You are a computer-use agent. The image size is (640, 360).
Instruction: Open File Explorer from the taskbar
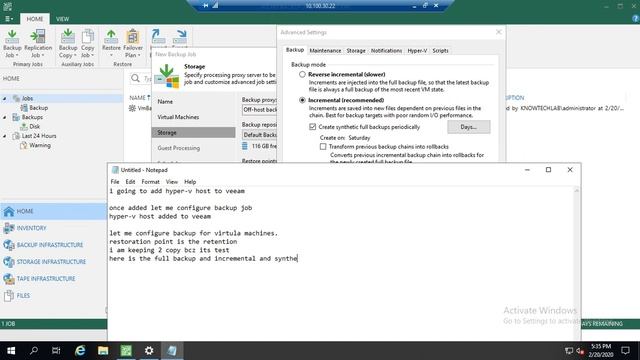[x=103, y=351]
